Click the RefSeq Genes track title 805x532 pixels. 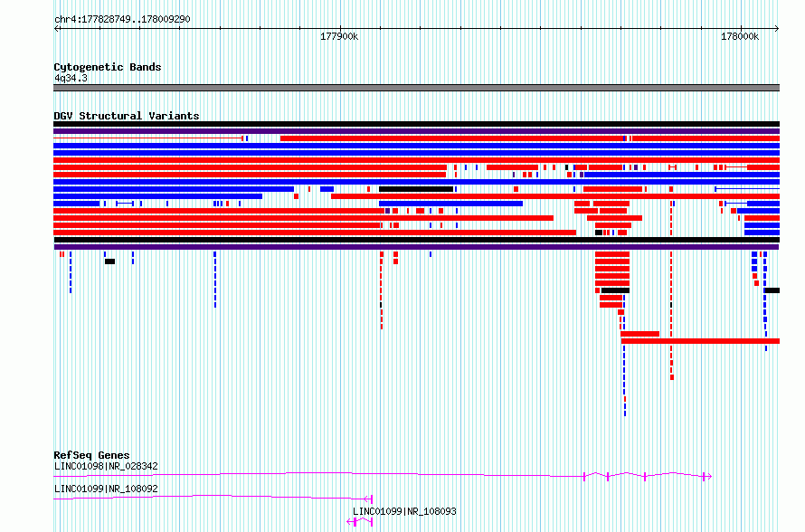[91, 455]
